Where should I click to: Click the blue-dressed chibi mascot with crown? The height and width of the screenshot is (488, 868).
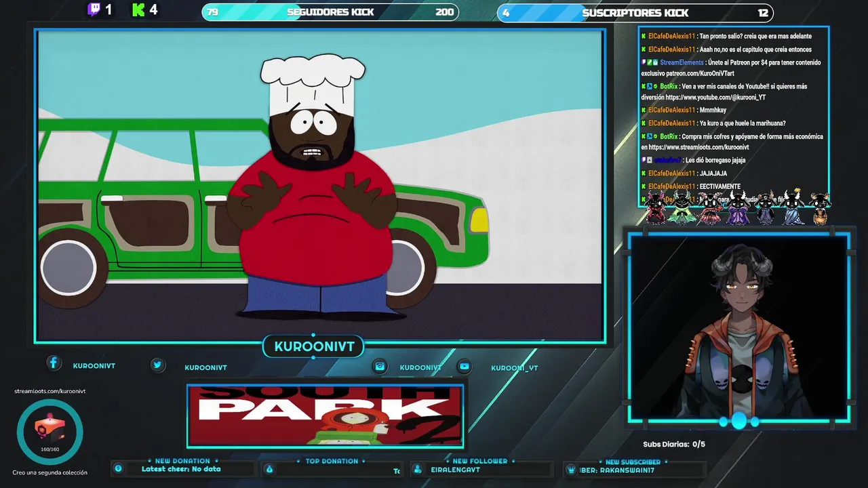pyautogui.click(x=793, y=207)
